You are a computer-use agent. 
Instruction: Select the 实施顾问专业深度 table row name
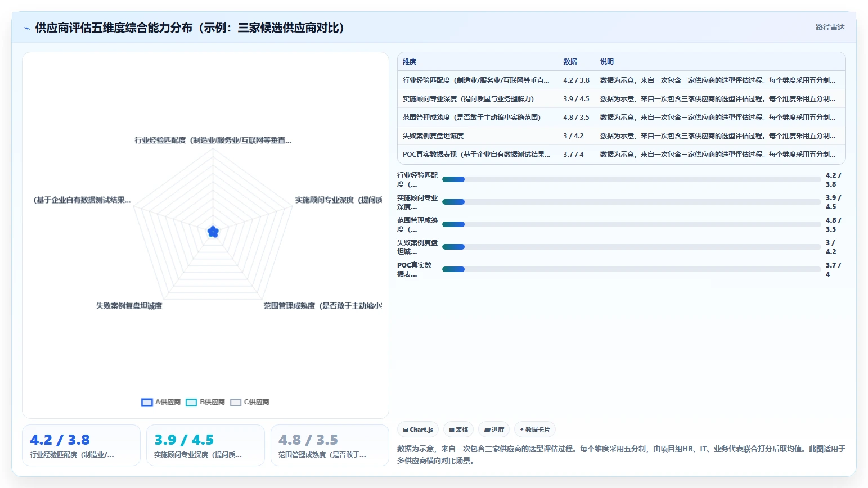coord(468,99)
